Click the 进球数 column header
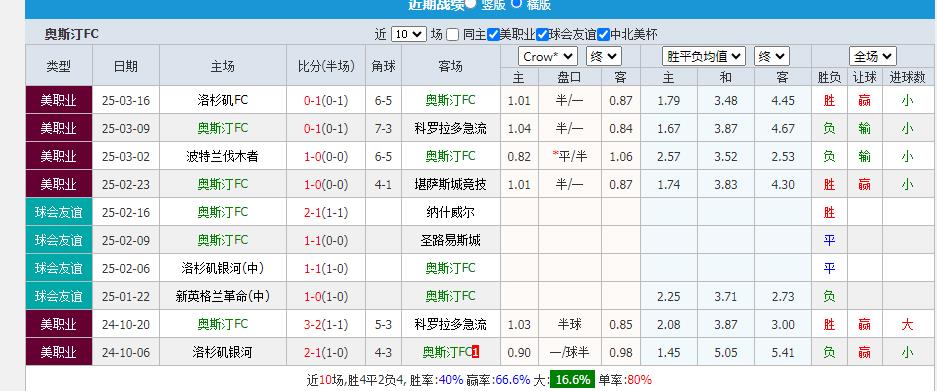Viewport: 937px width, 391px height. [907, 78]
